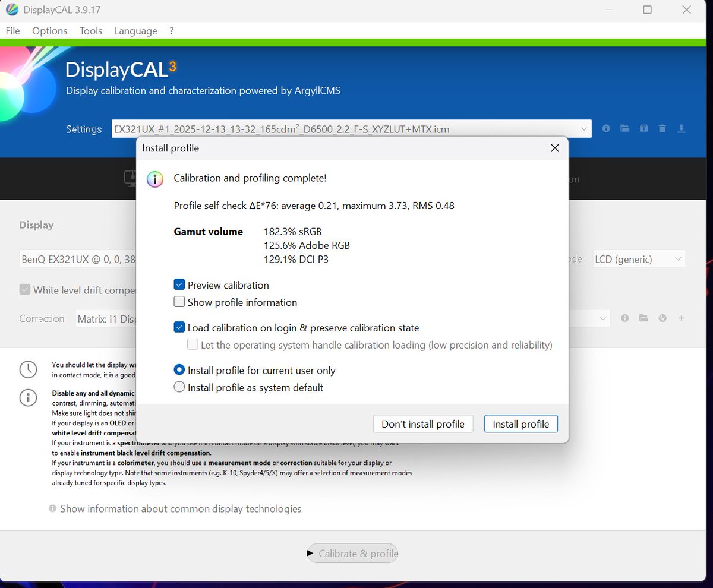Click the Correction label
Viewport: 713px width, 588px height.
(x=42, y=318)
